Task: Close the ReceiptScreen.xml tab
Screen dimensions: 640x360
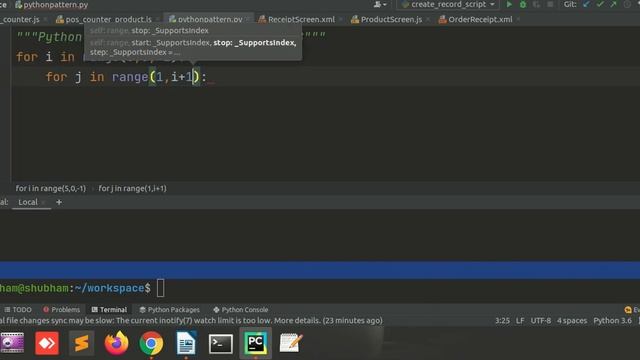Action: [340, 19]
